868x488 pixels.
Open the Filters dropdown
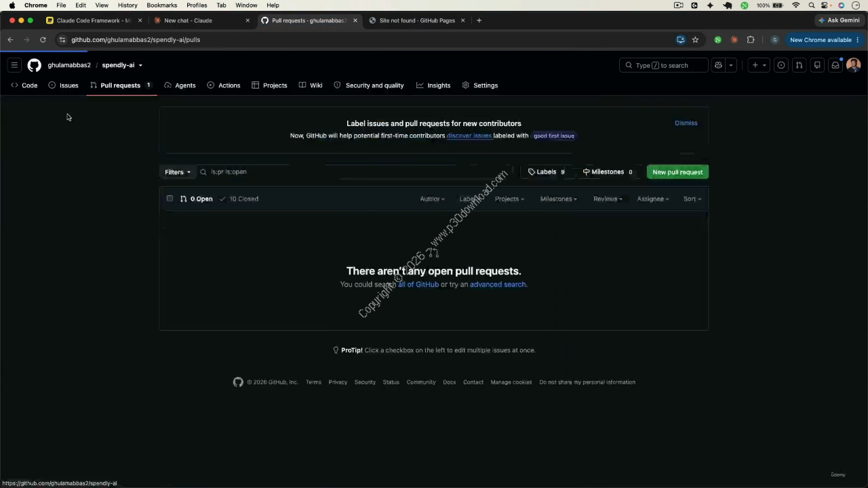tap(178, 172)
